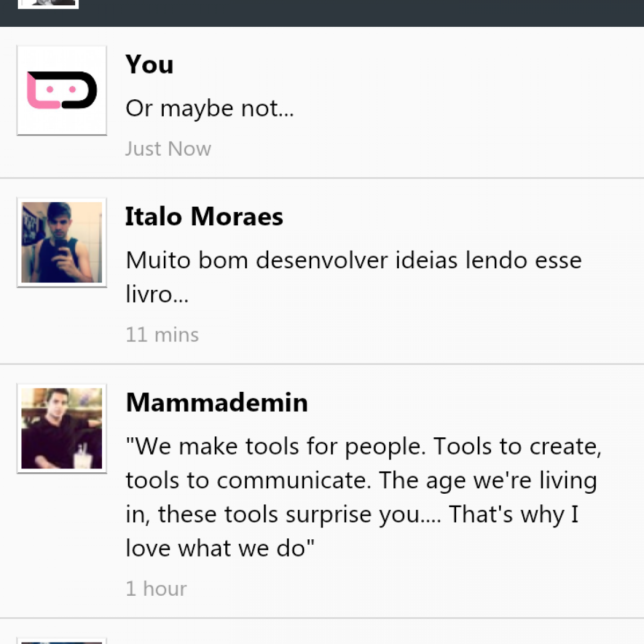
Task: Open Italo Moraes's profile photo
Action: click(x=62, y=243)
